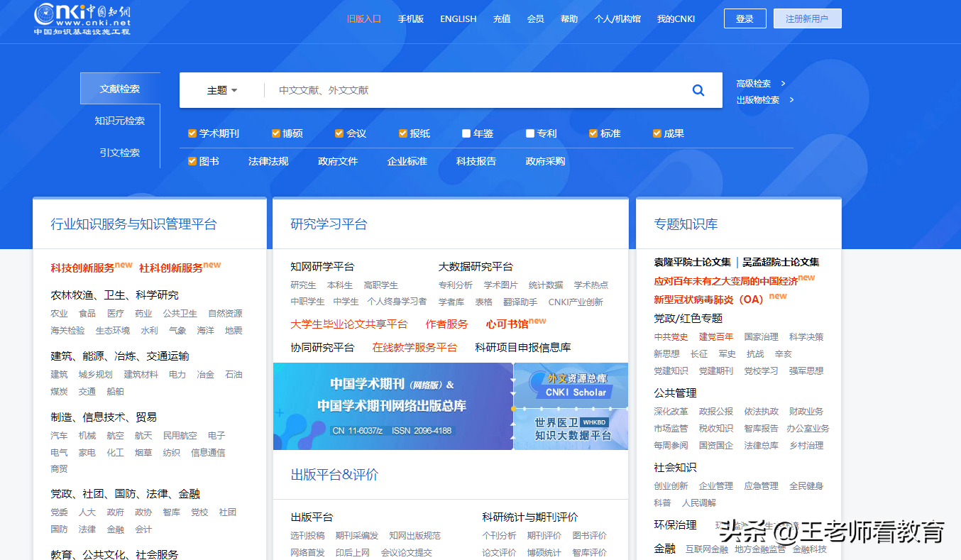Viewport: 961px width, 560px height.
Task: Open the 吴孟超院士论文集 link
Action: click(x=781, y=263)
